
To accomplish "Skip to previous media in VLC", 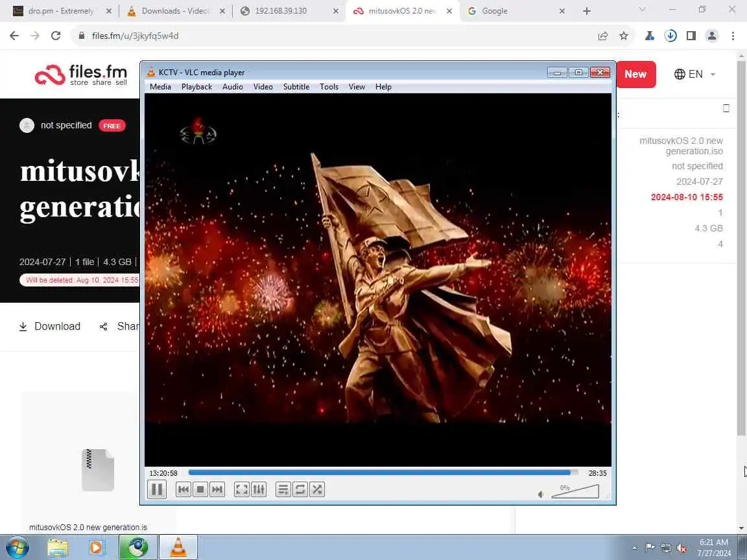I will [x=184, y=489].
